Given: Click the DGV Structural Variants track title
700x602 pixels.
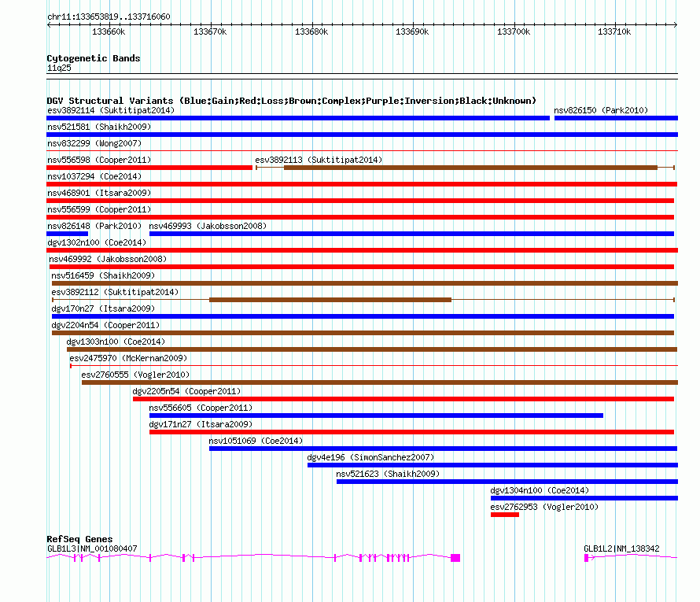Looking at the screenshot, I should [x=292, y=101].
